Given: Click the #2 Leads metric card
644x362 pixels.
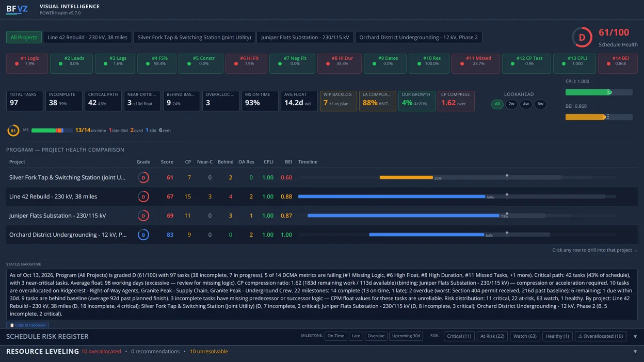Looking at the screenshot, I should click(71, 63).
